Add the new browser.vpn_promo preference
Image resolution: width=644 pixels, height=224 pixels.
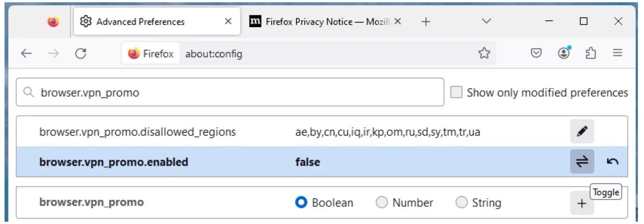pos(581,203)
